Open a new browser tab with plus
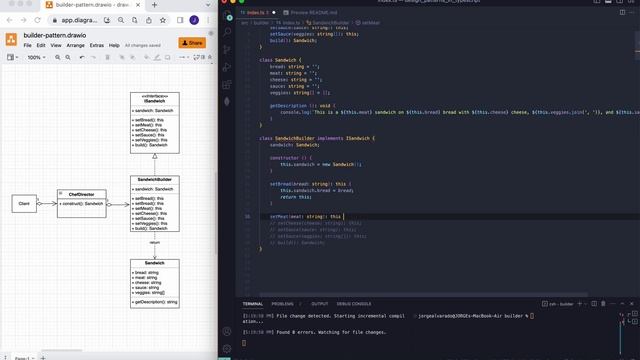 click(x=154, y=5)
